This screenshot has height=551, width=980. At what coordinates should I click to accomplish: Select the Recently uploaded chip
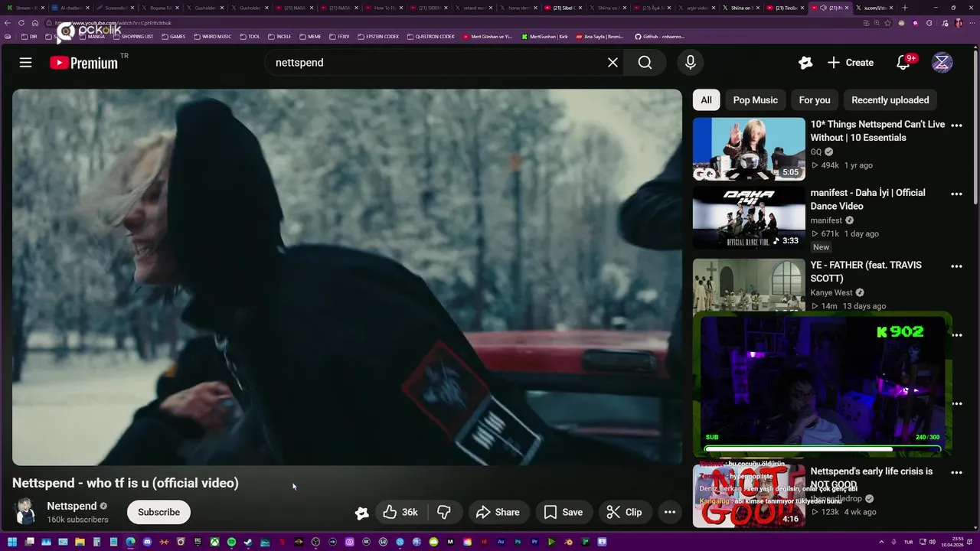click(x=890, y=100)
